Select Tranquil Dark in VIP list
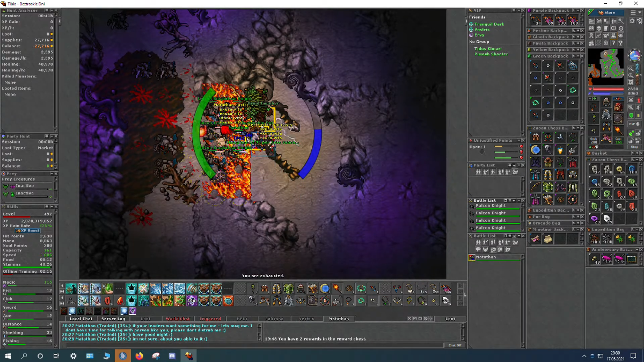 click(x=489, y=24)
